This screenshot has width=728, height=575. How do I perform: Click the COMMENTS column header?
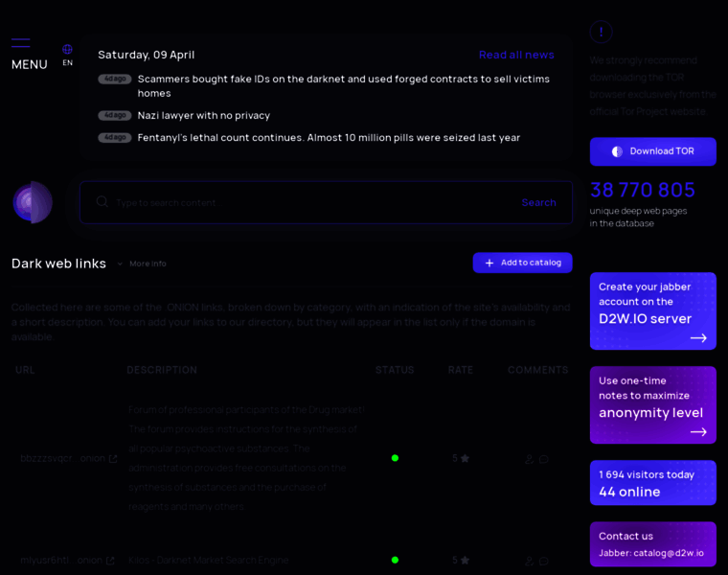(537, 370)
